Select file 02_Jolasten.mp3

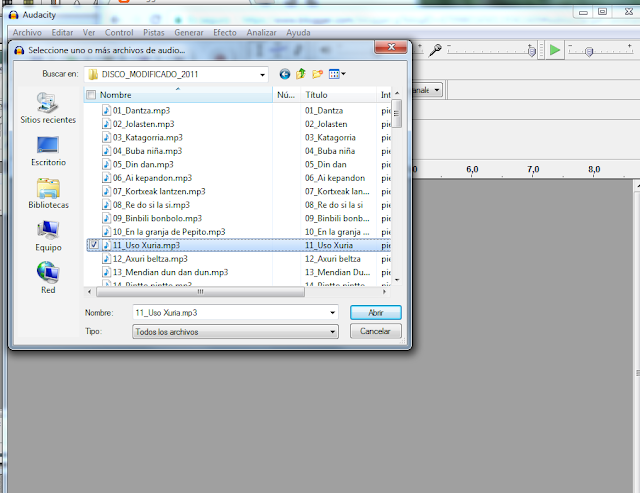[x=143, y=124]
